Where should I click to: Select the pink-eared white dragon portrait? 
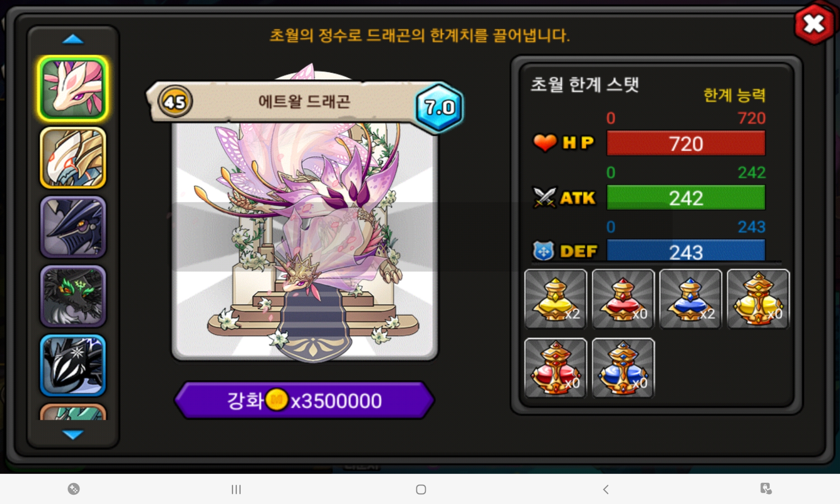[73, 89]
